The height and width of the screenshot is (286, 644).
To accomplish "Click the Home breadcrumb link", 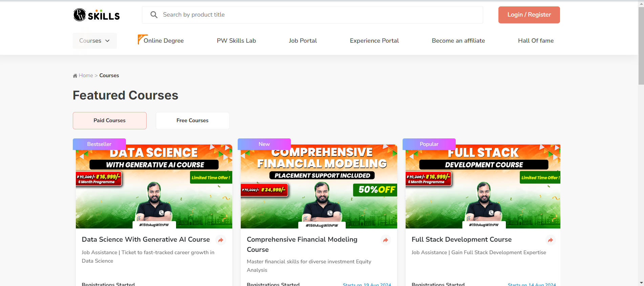I will [86, 75].
